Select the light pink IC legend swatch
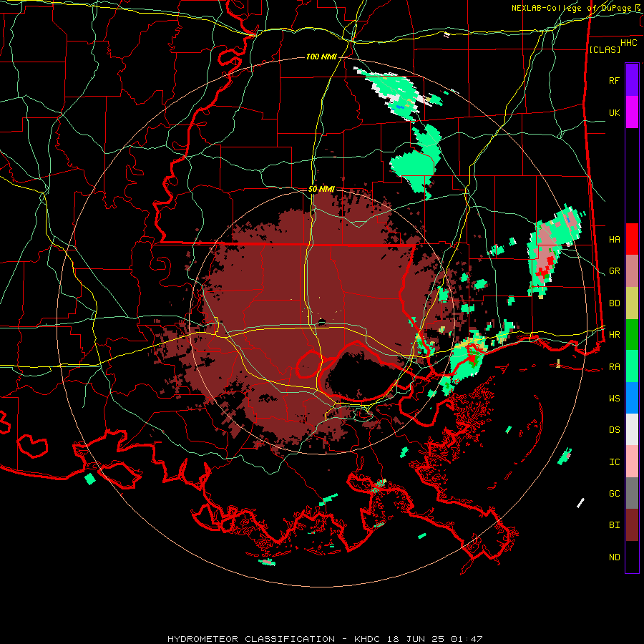The width and height of the screenshot is (644, 644). click(x=632, y=462)
